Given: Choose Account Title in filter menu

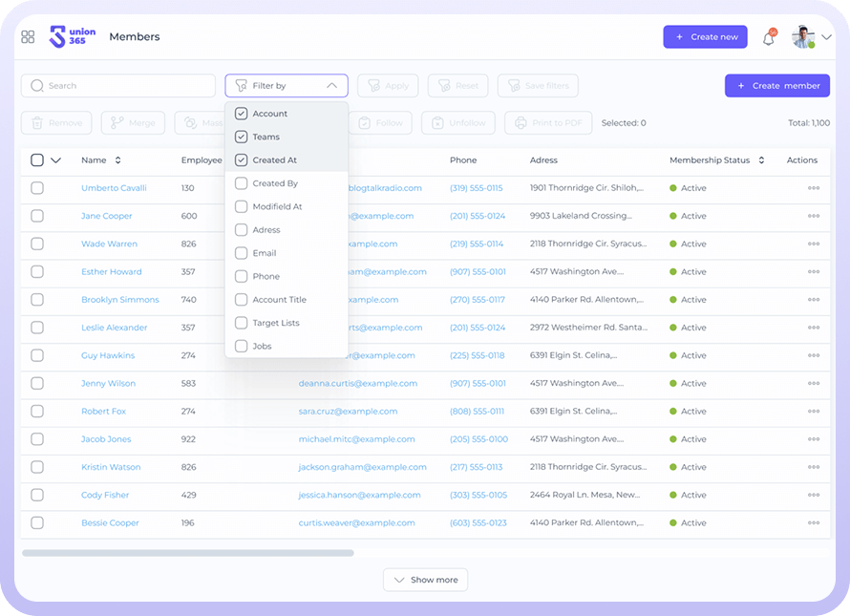Looking at the screenshot, I should click(x=242, y=300).
